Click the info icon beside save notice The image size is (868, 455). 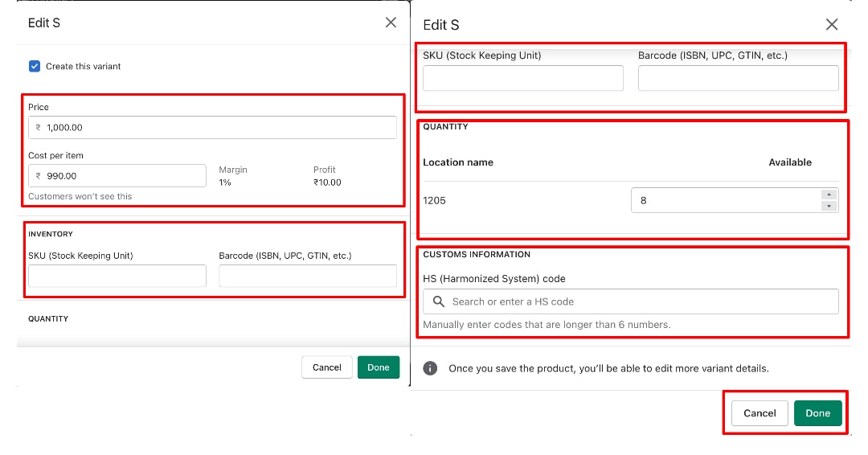pos(430,369)
